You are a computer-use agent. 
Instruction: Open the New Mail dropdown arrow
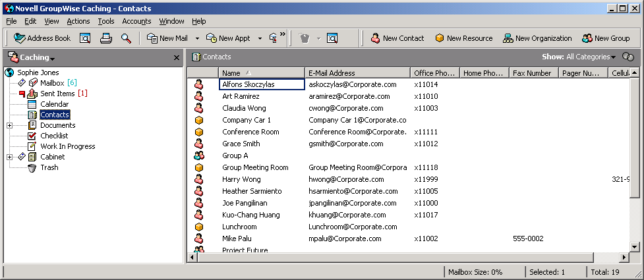pyautogui.click(x=197, y=38)
